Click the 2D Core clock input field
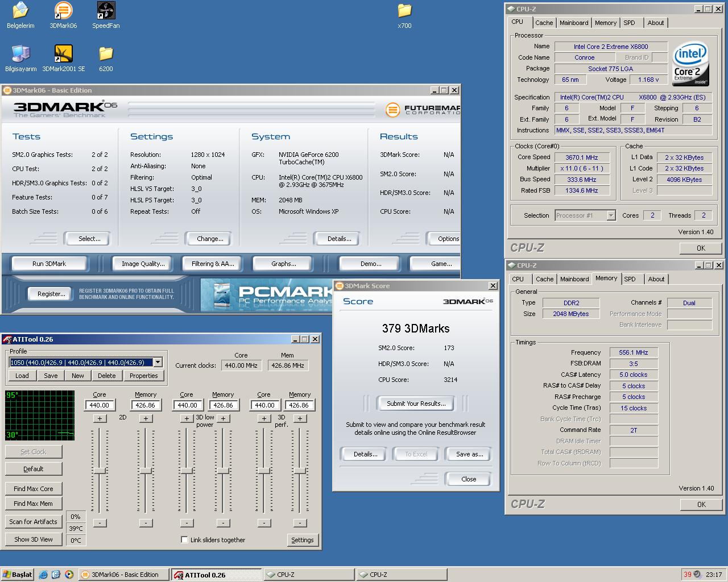 99,405
